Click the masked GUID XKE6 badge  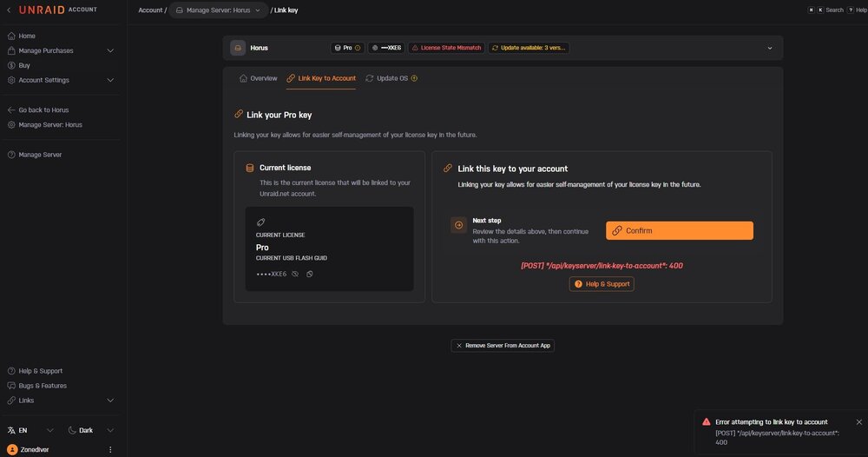[x=386, y=48]
